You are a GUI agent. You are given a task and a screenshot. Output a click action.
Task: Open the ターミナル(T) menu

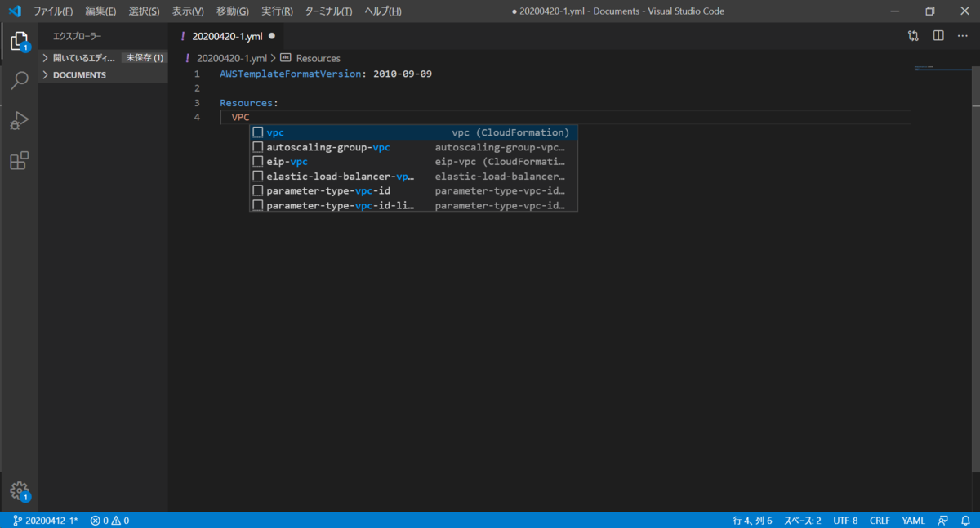coord(328,11)
